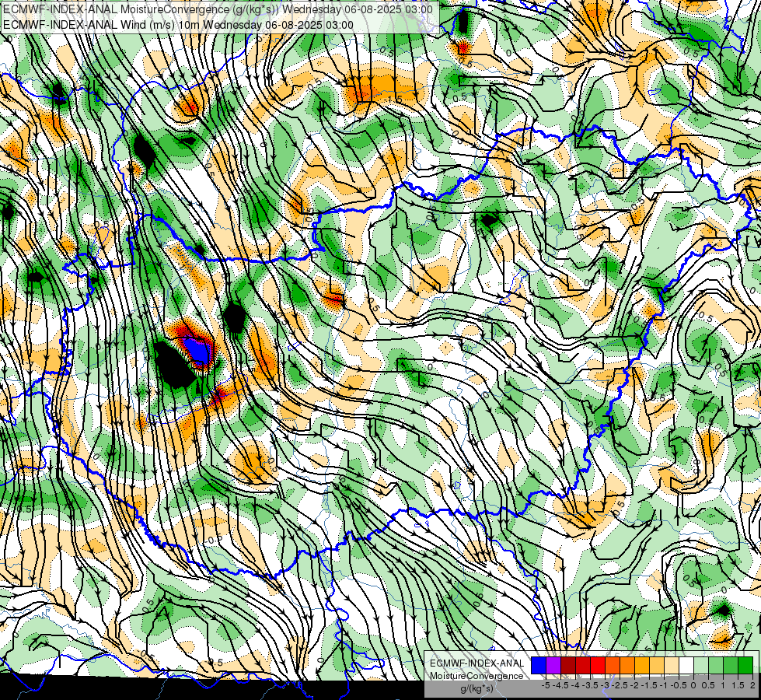Click the pale peach legend swatch at -1

coord(671,665)
